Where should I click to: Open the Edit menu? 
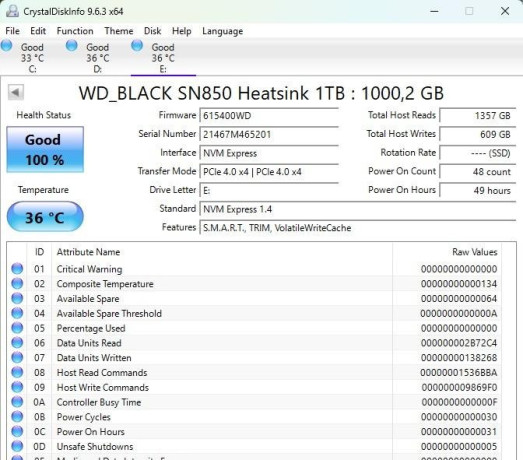(38, 31)
